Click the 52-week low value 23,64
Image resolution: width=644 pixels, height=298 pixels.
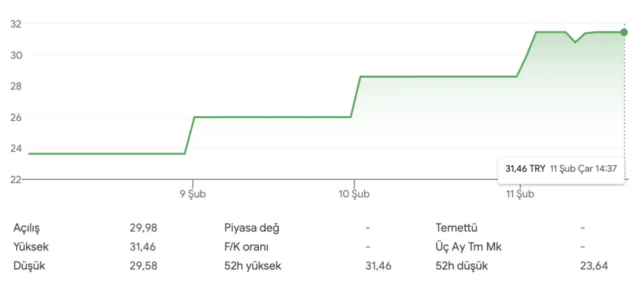click(594, 266)
